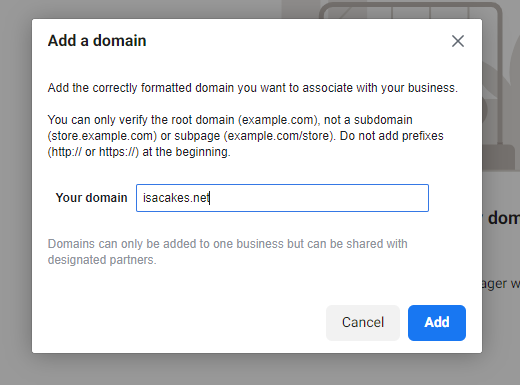Click the Do not add prefixes text

(392, 136)
